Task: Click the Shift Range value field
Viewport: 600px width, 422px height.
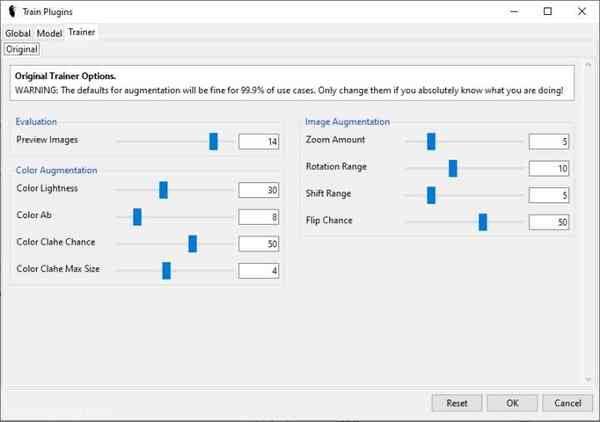Action: click(549, 195)
